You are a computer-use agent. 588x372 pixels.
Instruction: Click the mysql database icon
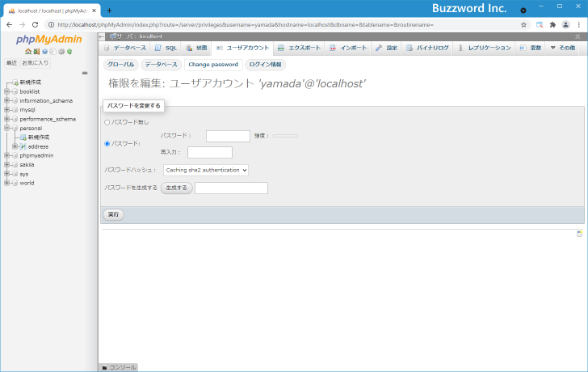point(15,110)
